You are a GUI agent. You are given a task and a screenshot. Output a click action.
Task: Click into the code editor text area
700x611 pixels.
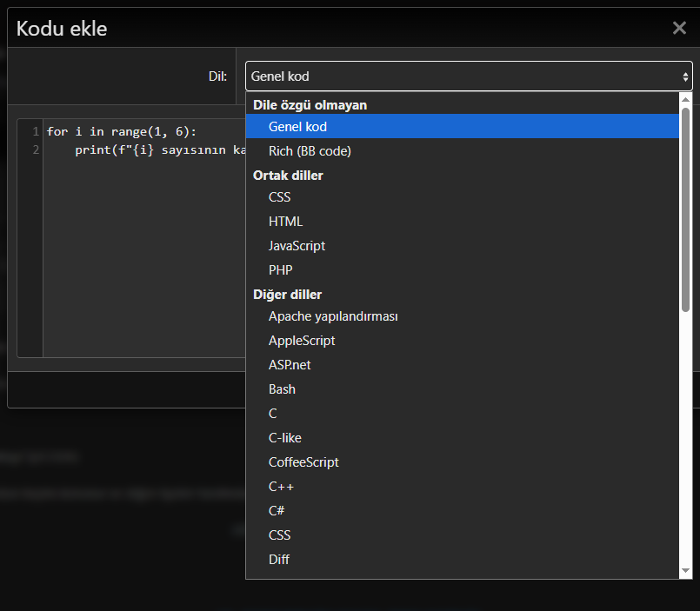[144, 238]
